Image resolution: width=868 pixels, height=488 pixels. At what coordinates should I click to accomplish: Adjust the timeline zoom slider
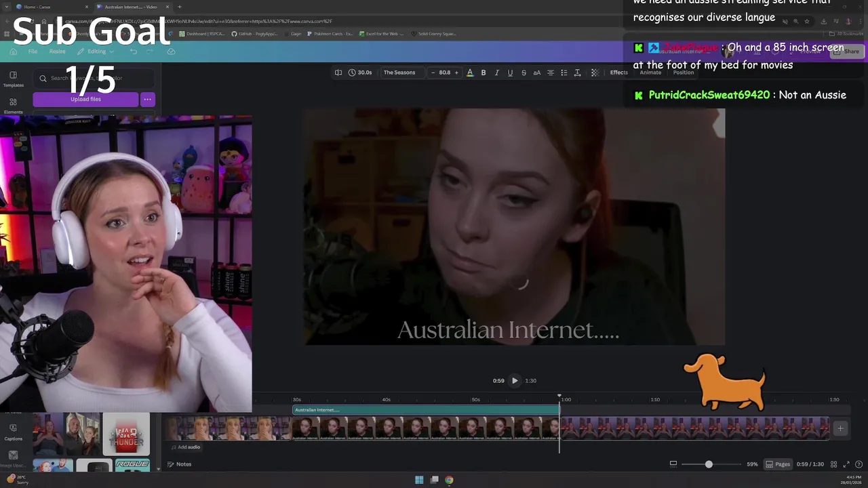pos(709,464)
